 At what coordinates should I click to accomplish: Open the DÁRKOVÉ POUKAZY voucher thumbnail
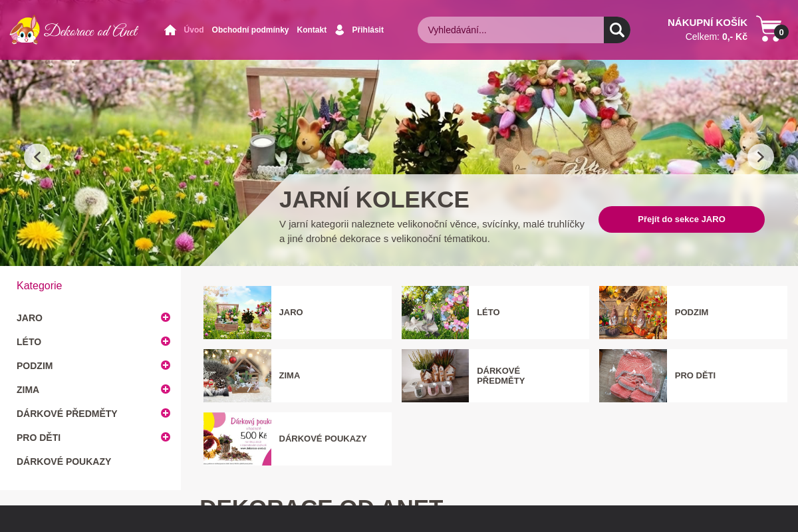pyautogui.click(x=237, y=439)
